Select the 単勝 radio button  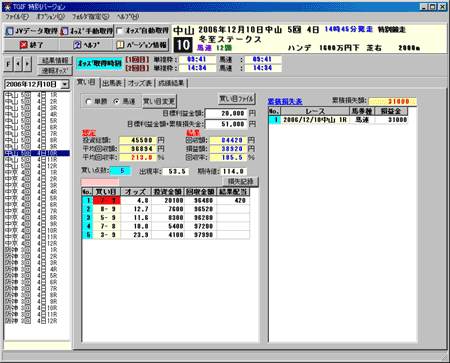[x=89, y=102]
